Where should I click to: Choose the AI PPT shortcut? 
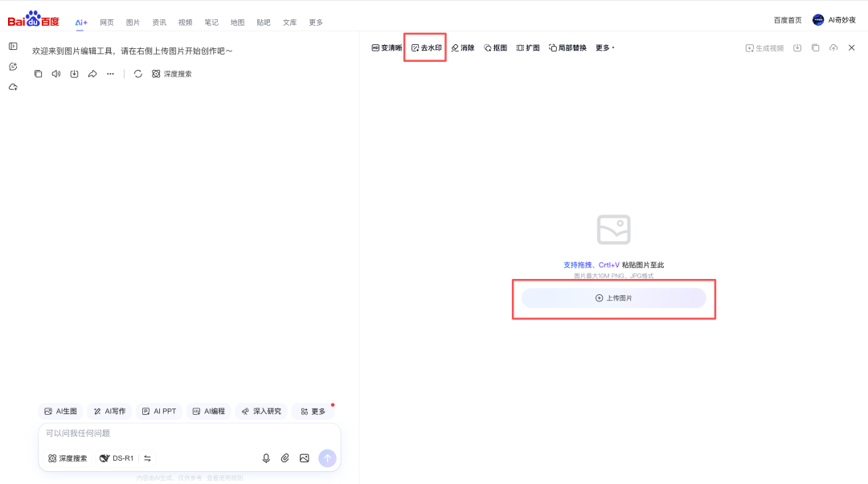pos(159,412)
